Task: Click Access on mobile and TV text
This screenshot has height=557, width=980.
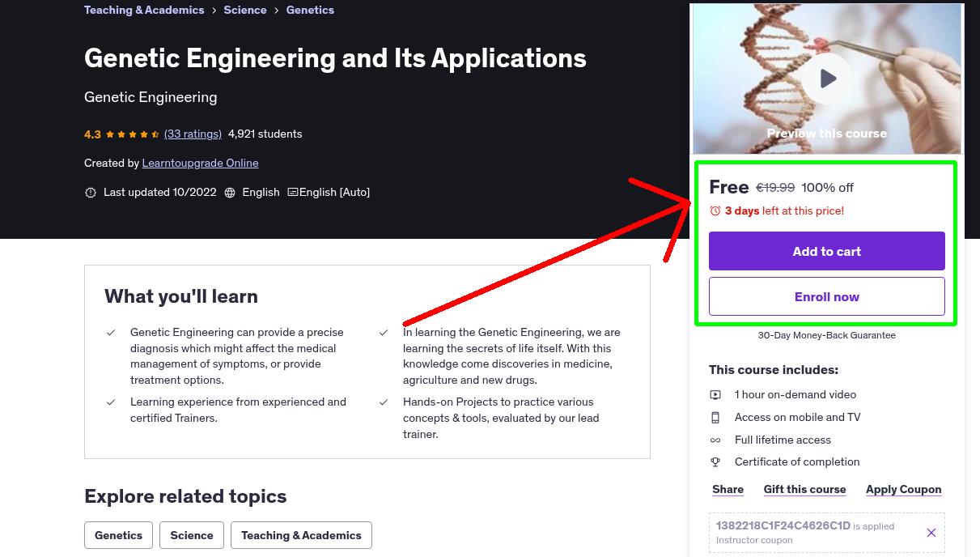Action: 798,418
